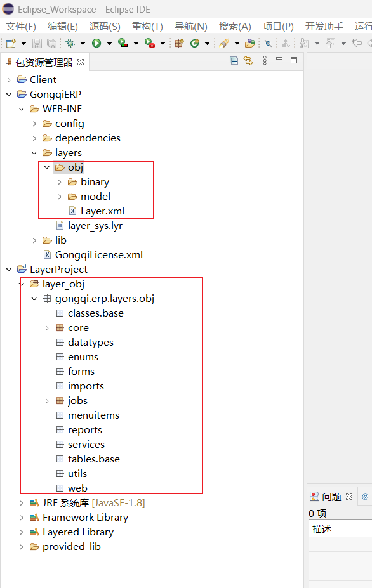Click the Search flashlight toolbar icon
The height and width of the screenshot is (588, 372).
(224, 43)
